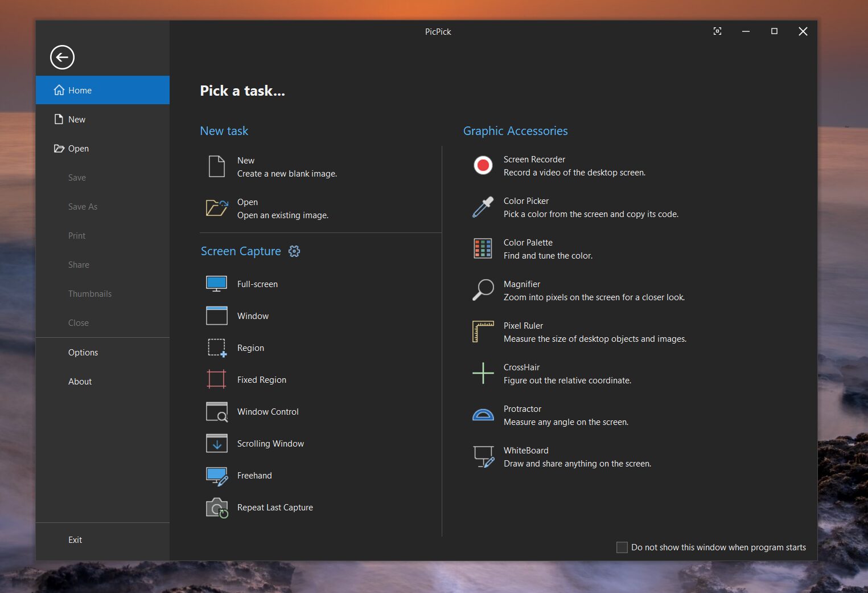Open the WhiteBoard drawing tool
Viewport: 868px width, 593px height.
click(x=483, y=456)
